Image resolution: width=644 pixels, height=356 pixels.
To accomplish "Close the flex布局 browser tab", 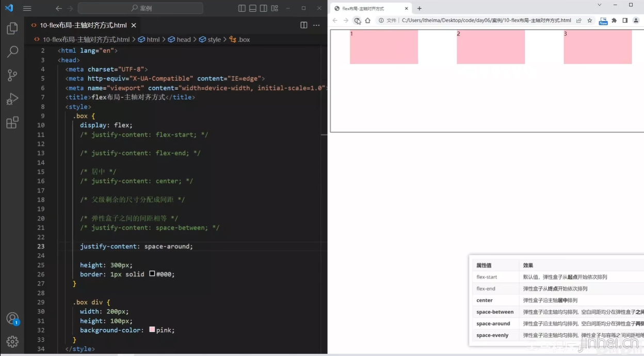I will (407, 8).
